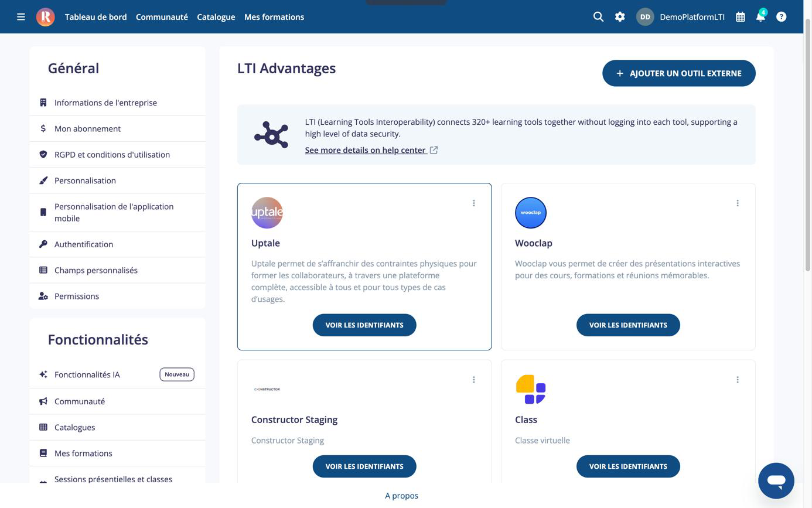
Task: Open the notifications bell icon
Action: [x=760, y=16]
